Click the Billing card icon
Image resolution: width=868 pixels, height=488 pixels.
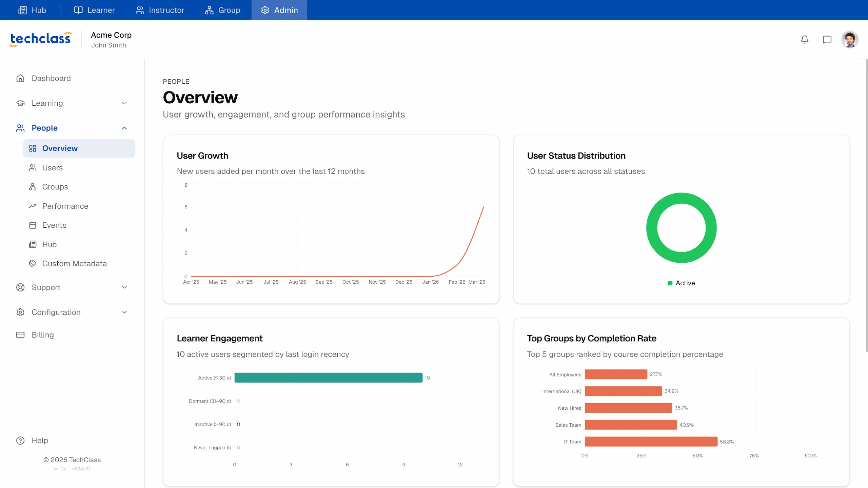[20, 335]
